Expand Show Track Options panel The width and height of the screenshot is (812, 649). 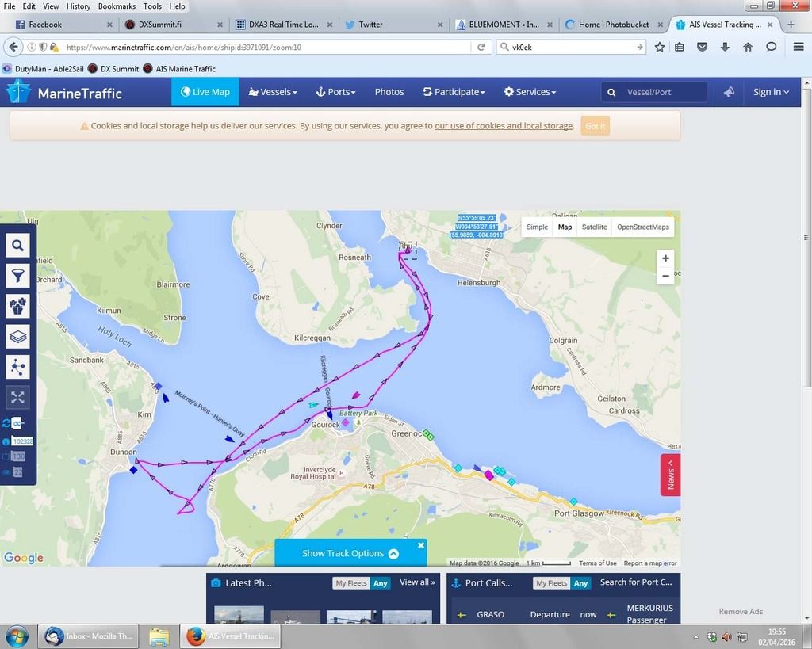pos(350,553)
